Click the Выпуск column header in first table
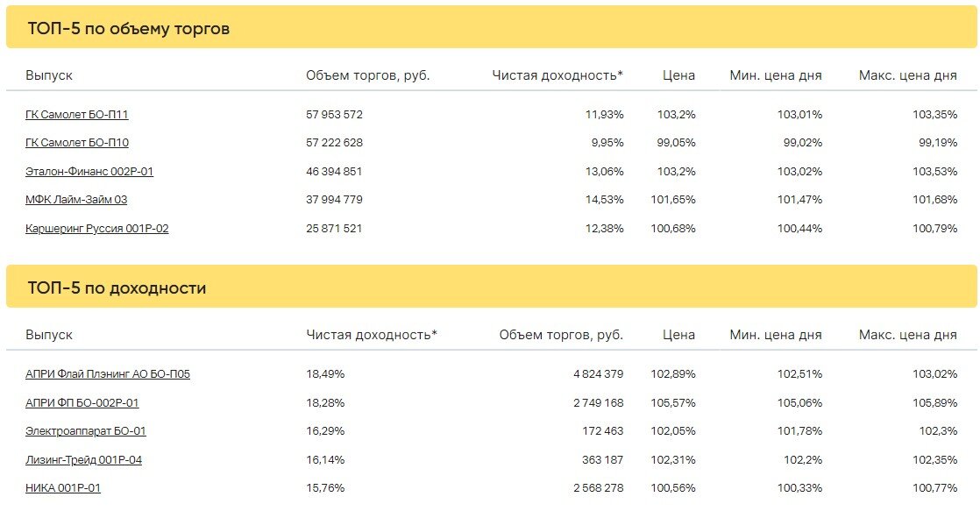 [x=49, y=75]
